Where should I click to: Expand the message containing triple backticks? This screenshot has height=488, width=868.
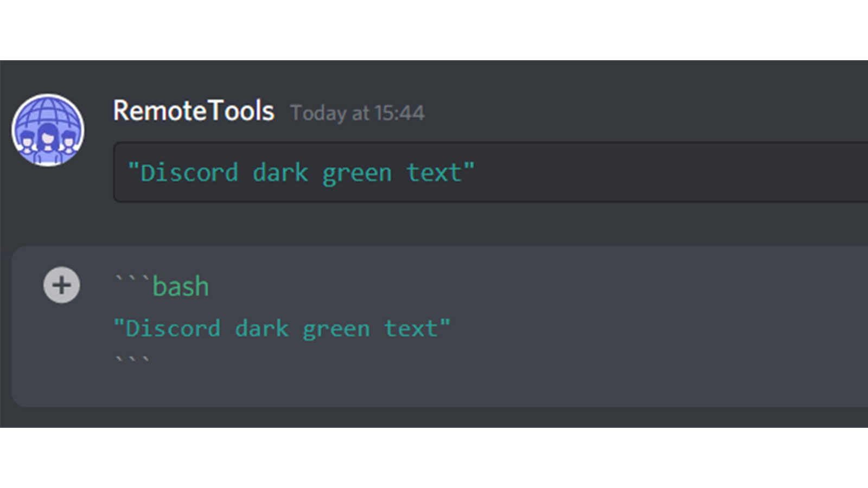(x=61, y=285)
